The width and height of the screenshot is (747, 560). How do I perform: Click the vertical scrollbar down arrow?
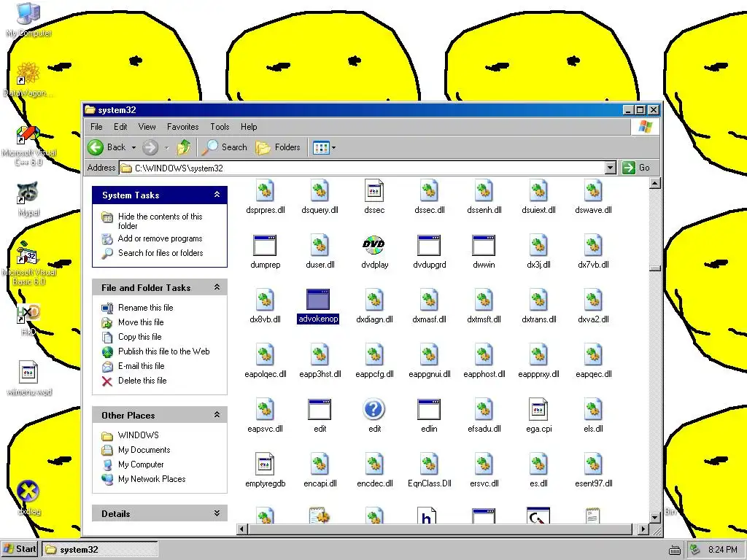655,517
